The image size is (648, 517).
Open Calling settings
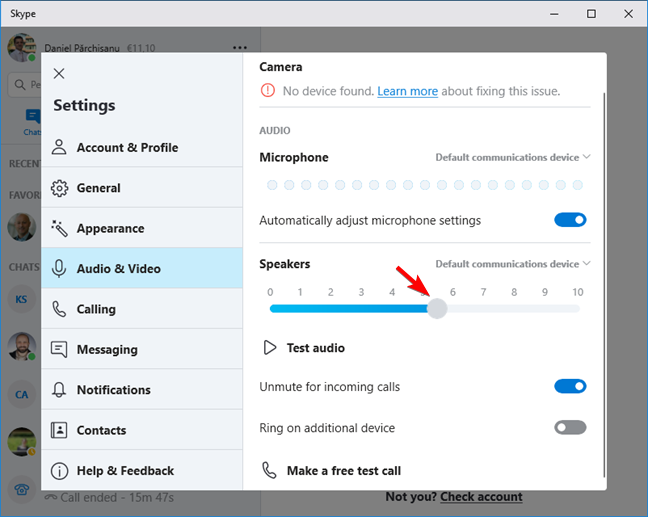click(x=142, y=309)
